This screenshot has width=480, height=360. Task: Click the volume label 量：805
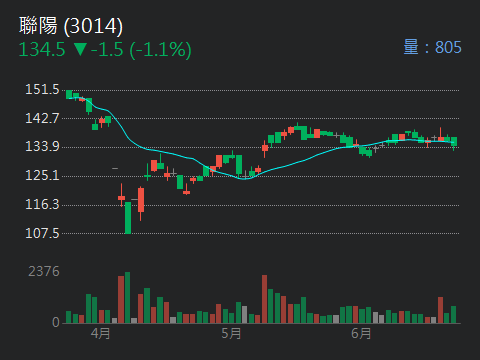432,47
